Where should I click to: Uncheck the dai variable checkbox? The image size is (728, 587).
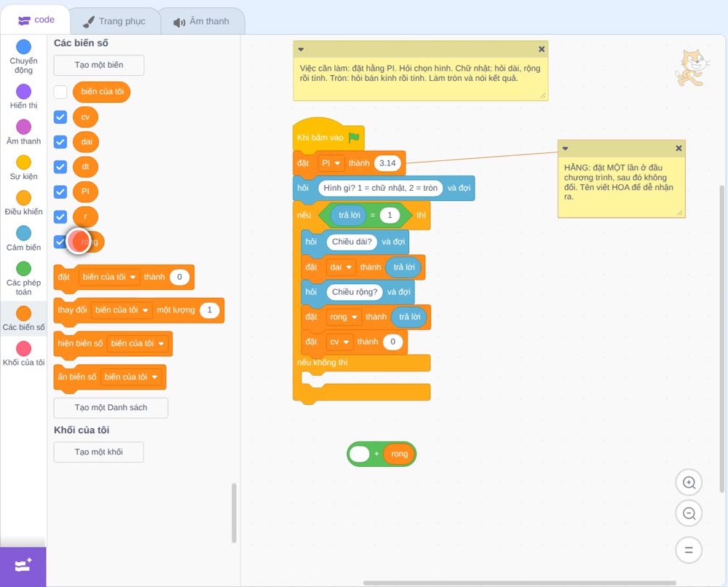coord(60,141)
